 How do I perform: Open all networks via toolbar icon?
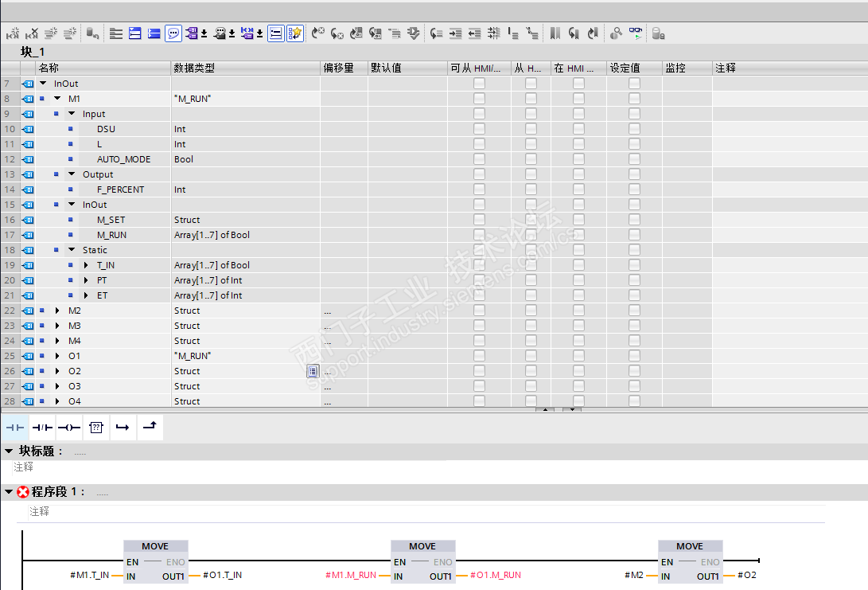pos(135,33)
